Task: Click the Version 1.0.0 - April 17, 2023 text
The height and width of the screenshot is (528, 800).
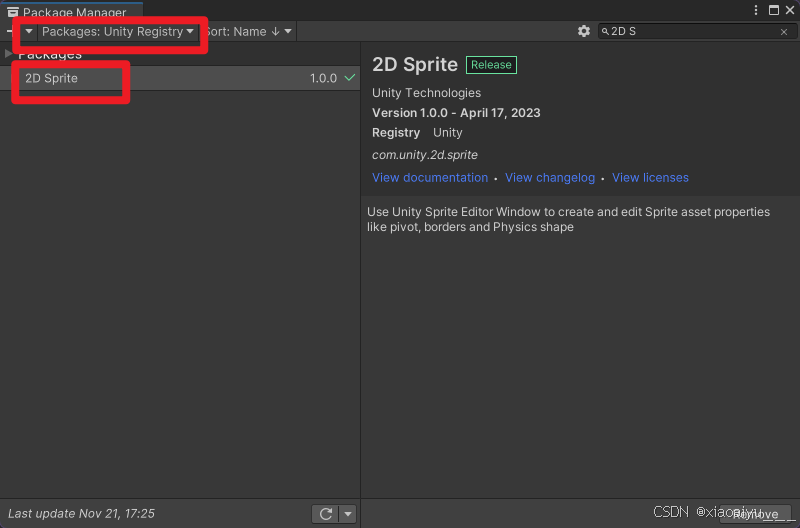Action: pyautogui.click(x=456, y=113)
